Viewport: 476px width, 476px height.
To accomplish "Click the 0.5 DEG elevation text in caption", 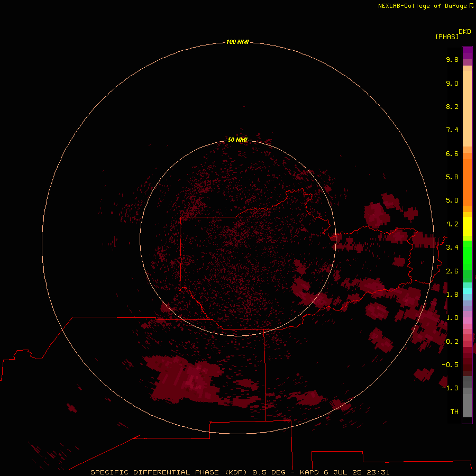I will tap(269, 472).
